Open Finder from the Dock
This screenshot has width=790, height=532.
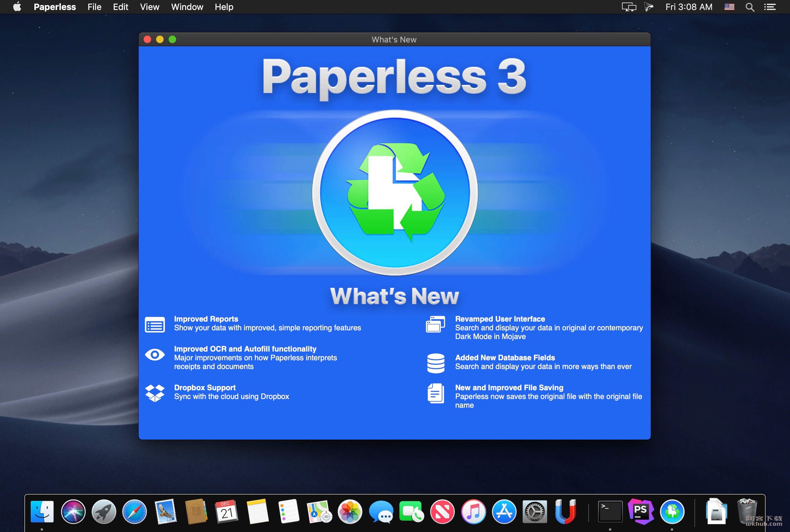(x=42, y=511)
